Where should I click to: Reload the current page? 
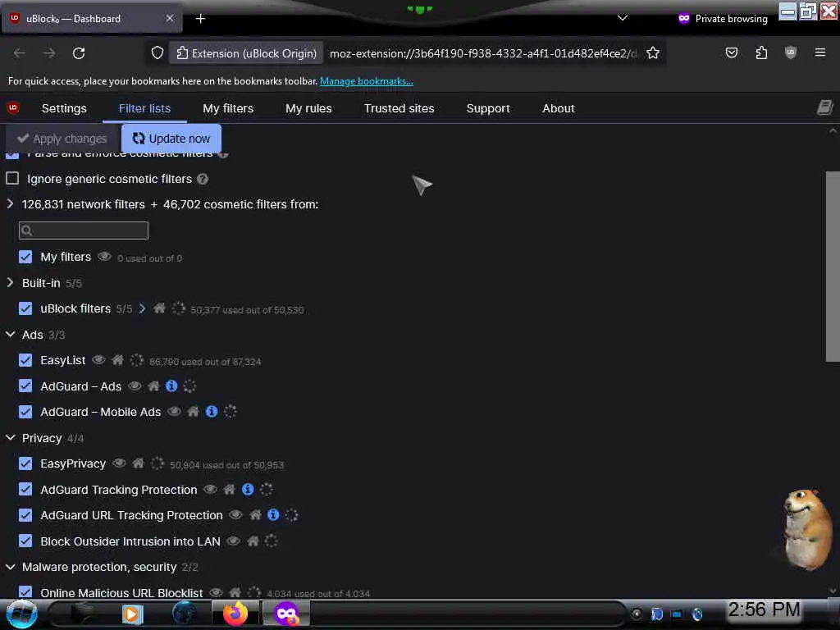tap(79, 53)
